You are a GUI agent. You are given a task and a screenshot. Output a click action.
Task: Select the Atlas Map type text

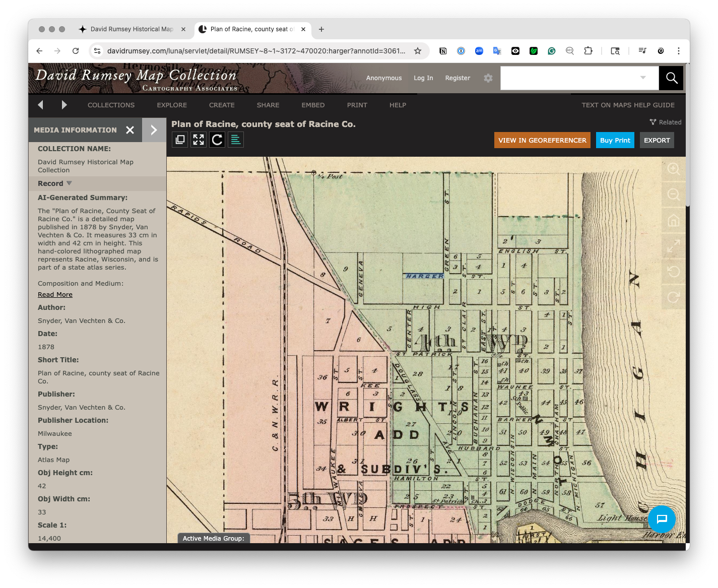(x=53, y=460)
